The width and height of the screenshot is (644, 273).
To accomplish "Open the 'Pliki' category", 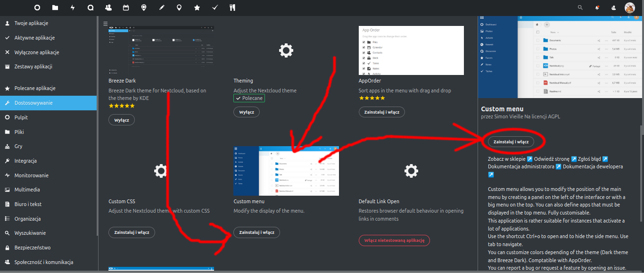I will coord(48,132).
